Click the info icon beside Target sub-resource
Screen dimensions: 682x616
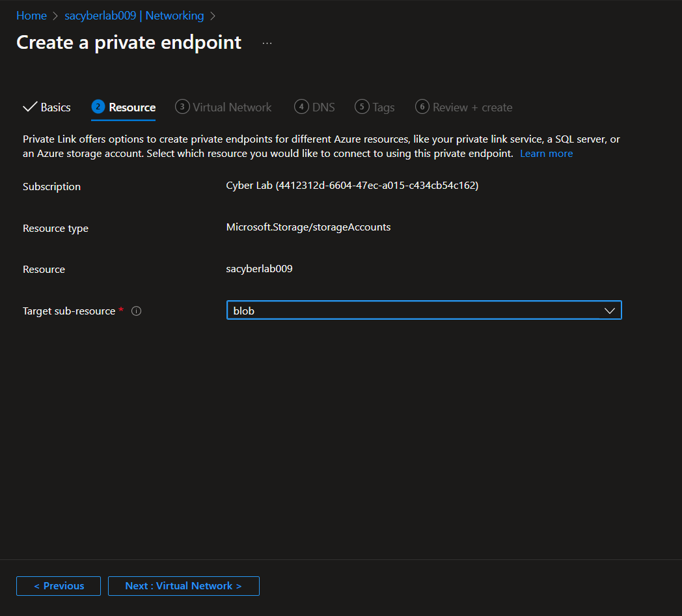136,311
